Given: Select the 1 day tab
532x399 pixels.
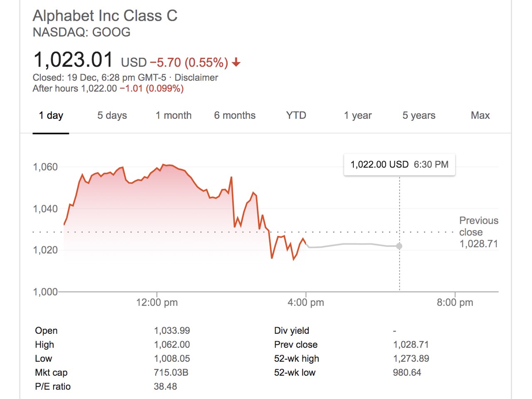Looking at the screenshot, I should [x=51, y=116].
